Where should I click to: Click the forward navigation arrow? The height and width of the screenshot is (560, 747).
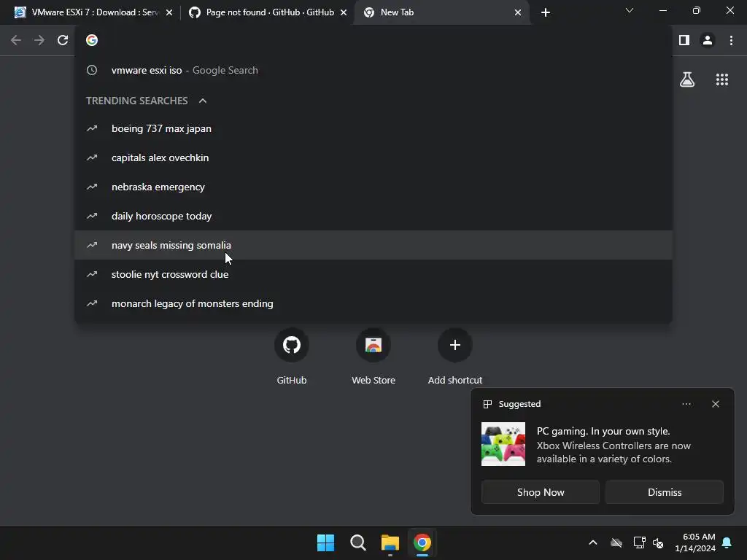(39, 41)
